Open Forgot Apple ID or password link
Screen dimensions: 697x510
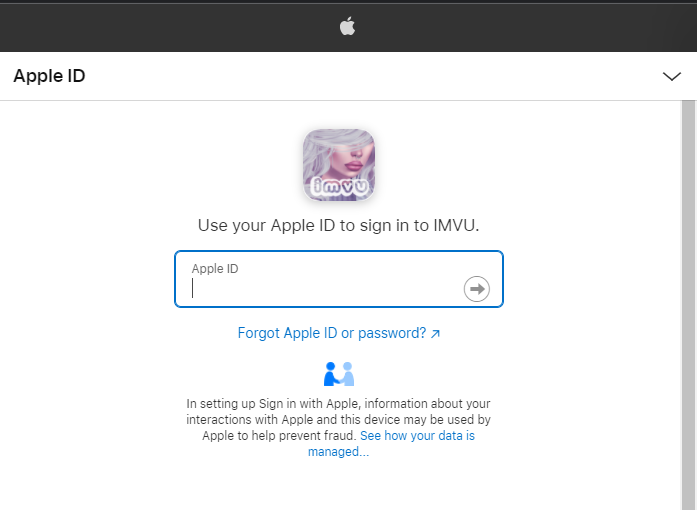pyautogui.click(x=339, y=333)
